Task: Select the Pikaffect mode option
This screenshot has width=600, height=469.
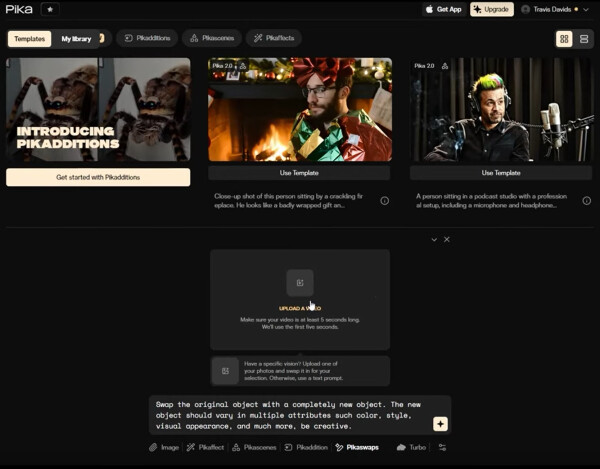Action: (205, 447)
